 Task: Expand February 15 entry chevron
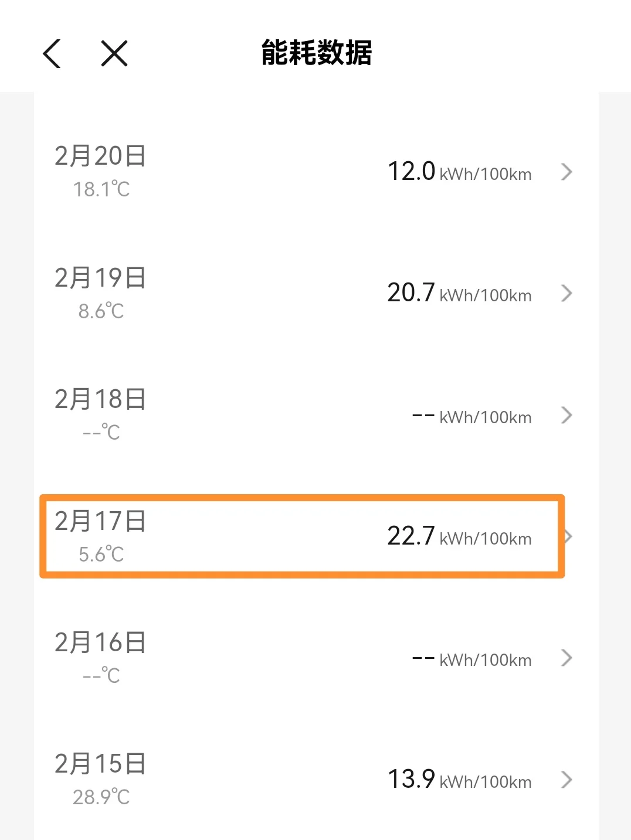pyautogui.click(x=566, y=780)
